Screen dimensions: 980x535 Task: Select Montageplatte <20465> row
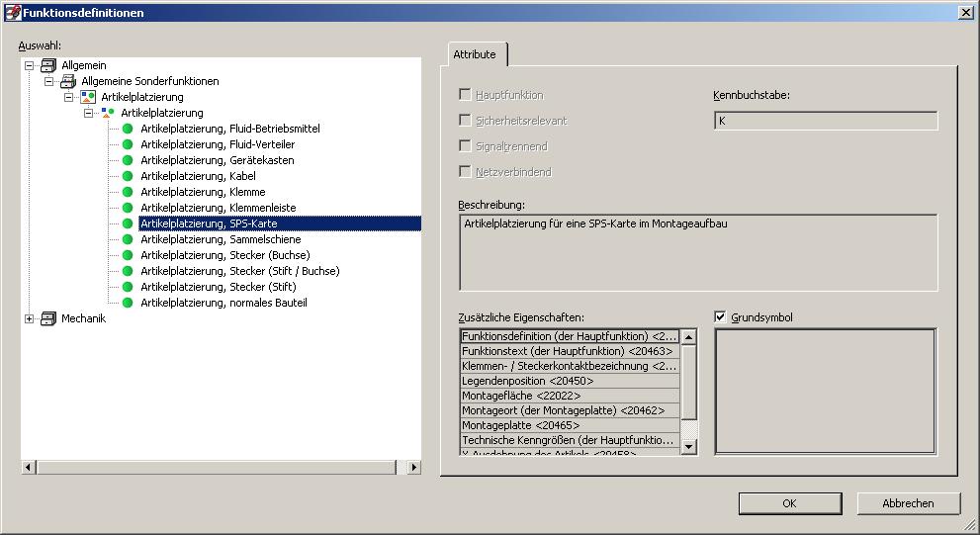pyautogui.click(x=570, y=425)
